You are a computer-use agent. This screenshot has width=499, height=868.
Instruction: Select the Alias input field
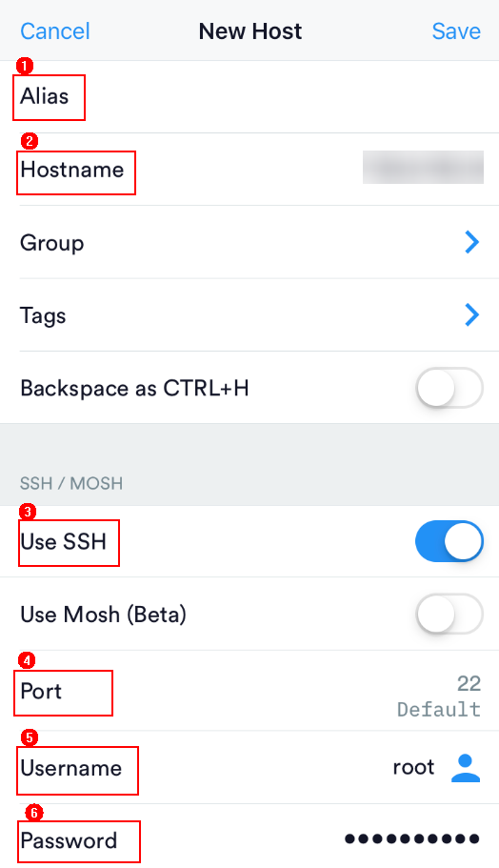pos(249,97)
